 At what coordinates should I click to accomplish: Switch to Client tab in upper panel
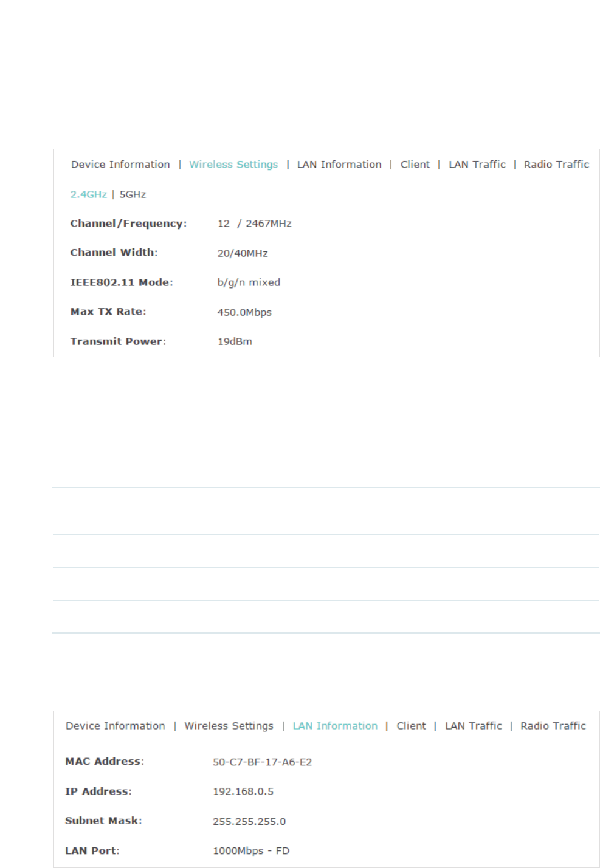415,165
